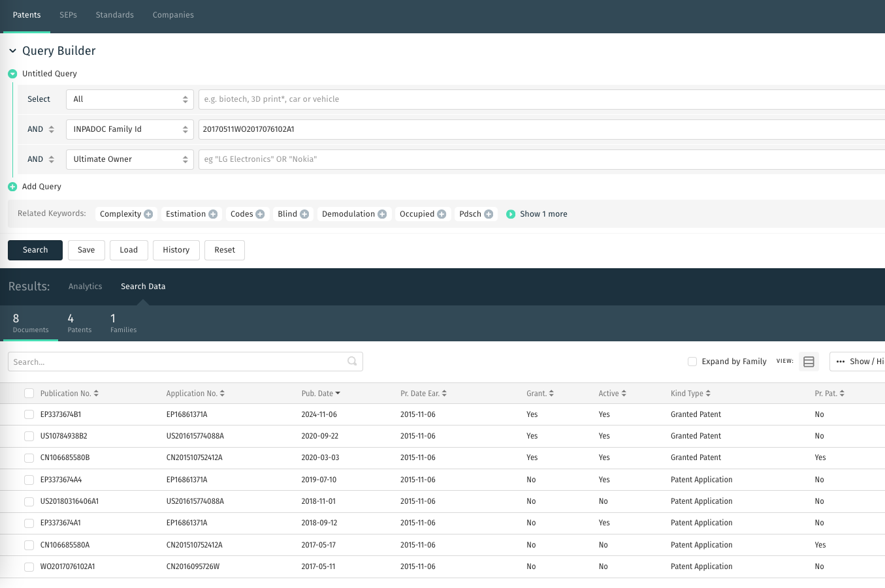The height and width of the screenshot is (588, 885).
Task: Open the Patents top tab
Action: (x=27, y=15)
